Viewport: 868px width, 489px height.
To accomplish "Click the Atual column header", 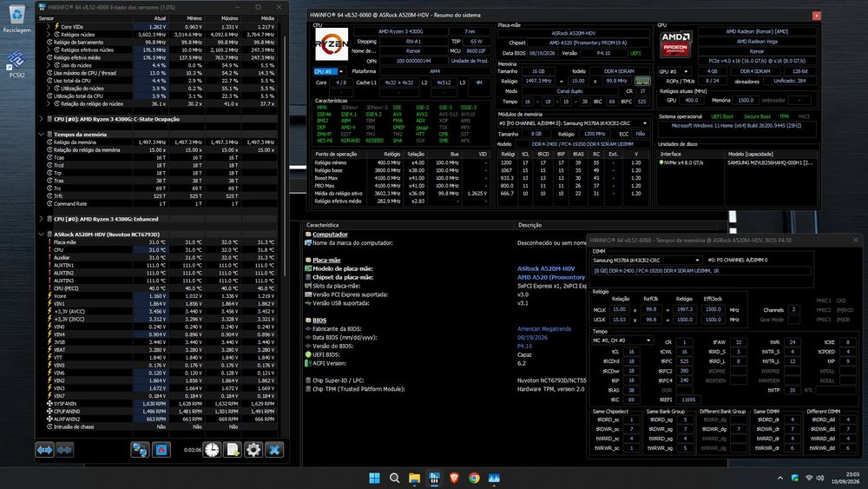I will (160, 18).
